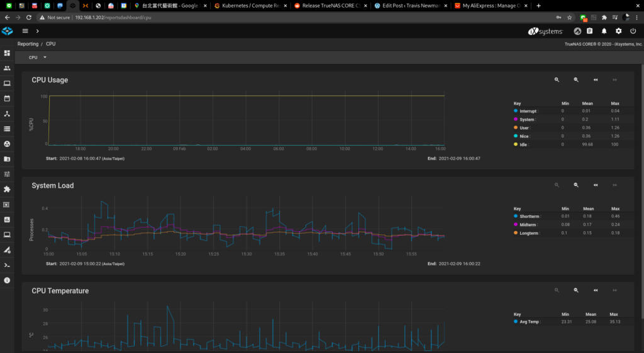Toggle the hamburger menu button
Image resolution: width=644 pixels, height=353 pixels.
[x=25, y=31]
